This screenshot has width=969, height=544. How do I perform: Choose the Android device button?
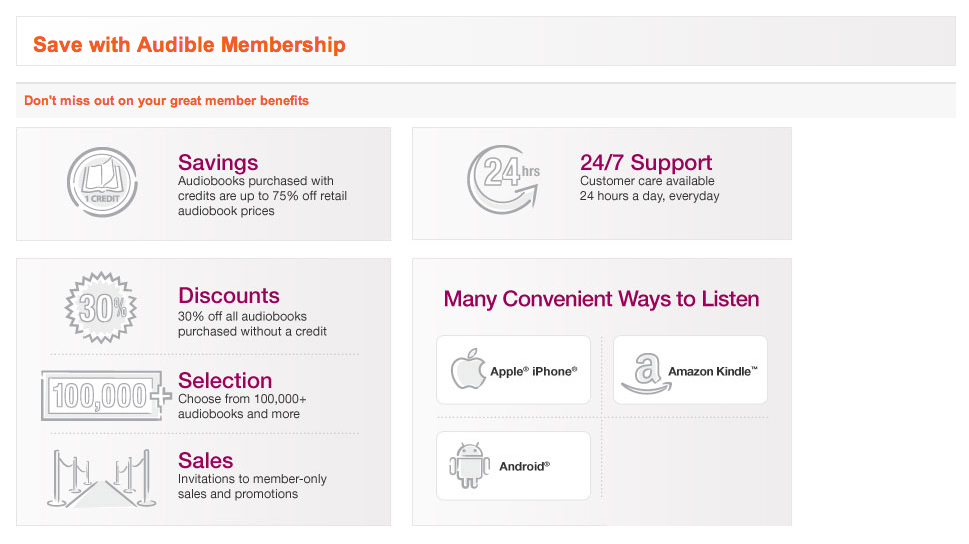[x=513, y=466]
